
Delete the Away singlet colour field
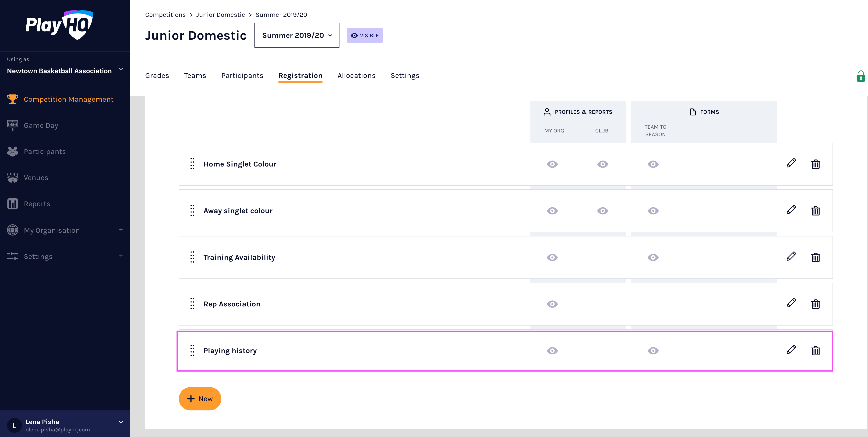point(815,211)
